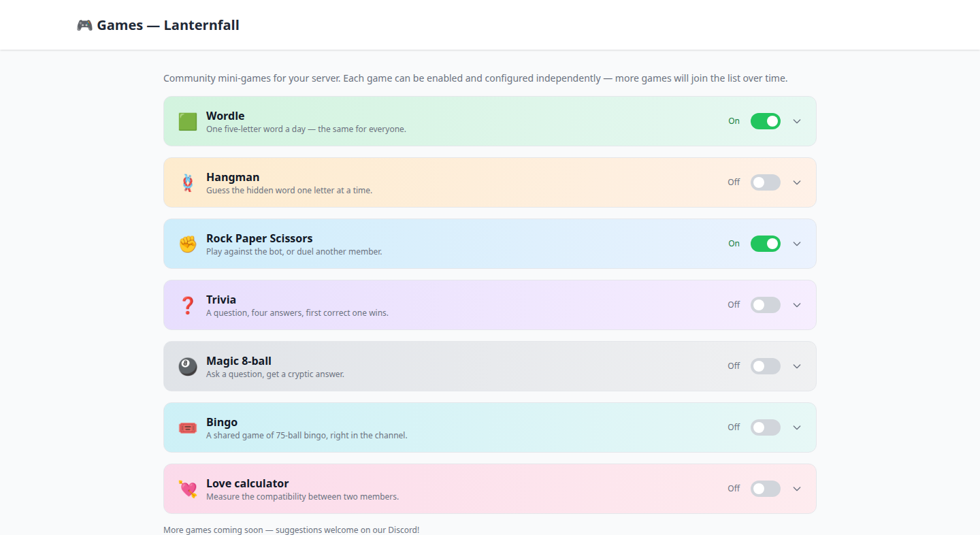980x535 pixels.
Task: Click the green square Wordle icon
Action: [x=188, y=122]
